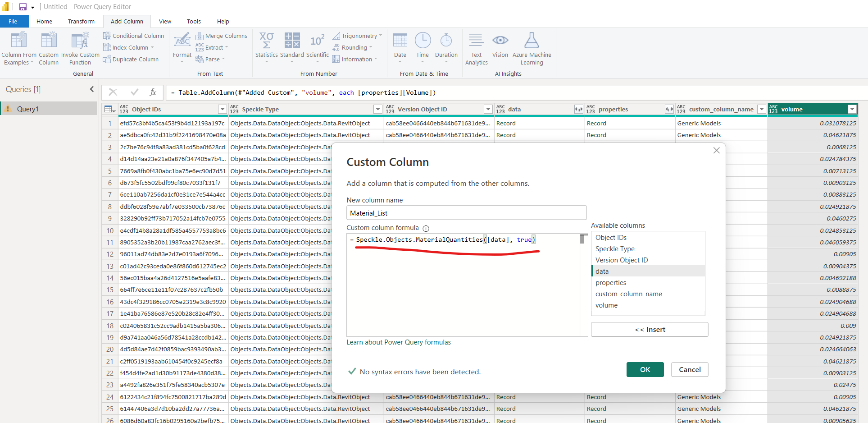Select 'properties' in available columns
The height and width of the screenshot is (423, 868).
click(648, 282)
